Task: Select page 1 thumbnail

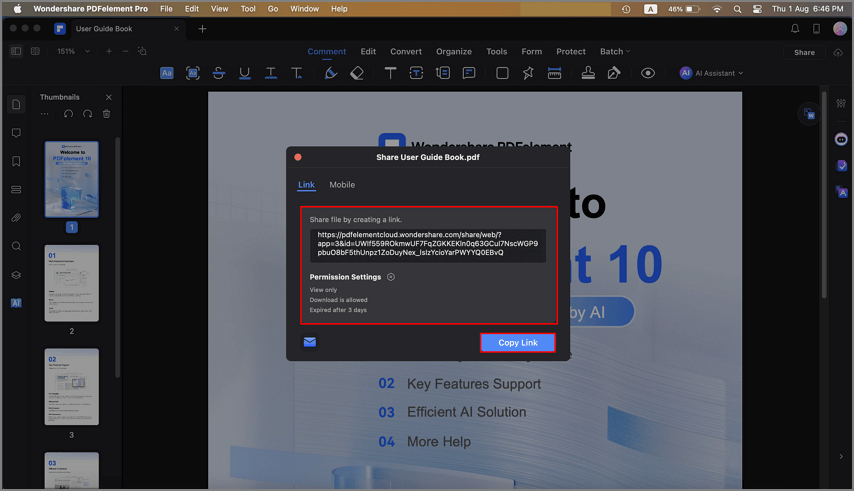Action: pos(71,179)
